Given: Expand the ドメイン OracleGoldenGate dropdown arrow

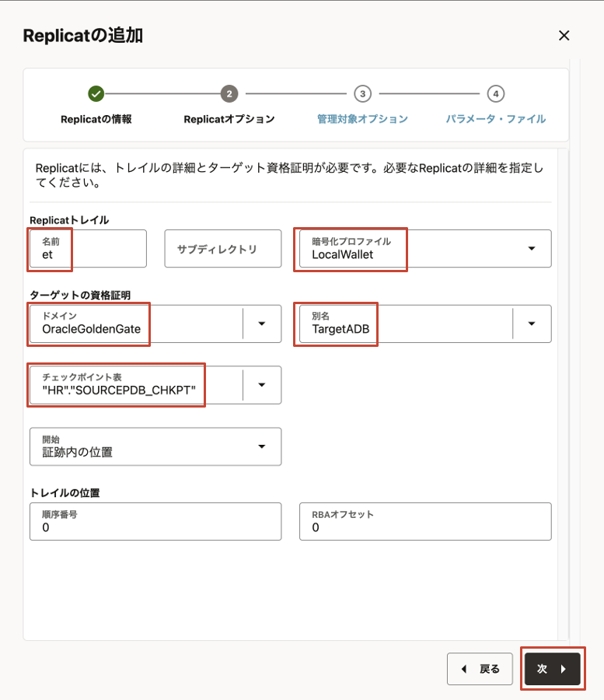Looking at the screenshot, I should [x=262, y=324].
